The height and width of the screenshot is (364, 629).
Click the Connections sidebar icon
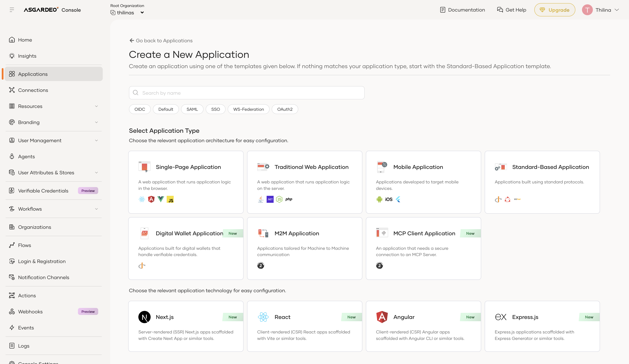[12, 90]
